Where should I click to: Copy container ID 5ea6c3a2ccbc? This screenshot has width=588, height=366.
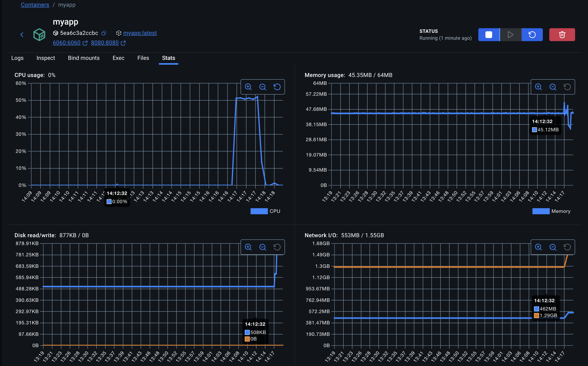[104, 33]
